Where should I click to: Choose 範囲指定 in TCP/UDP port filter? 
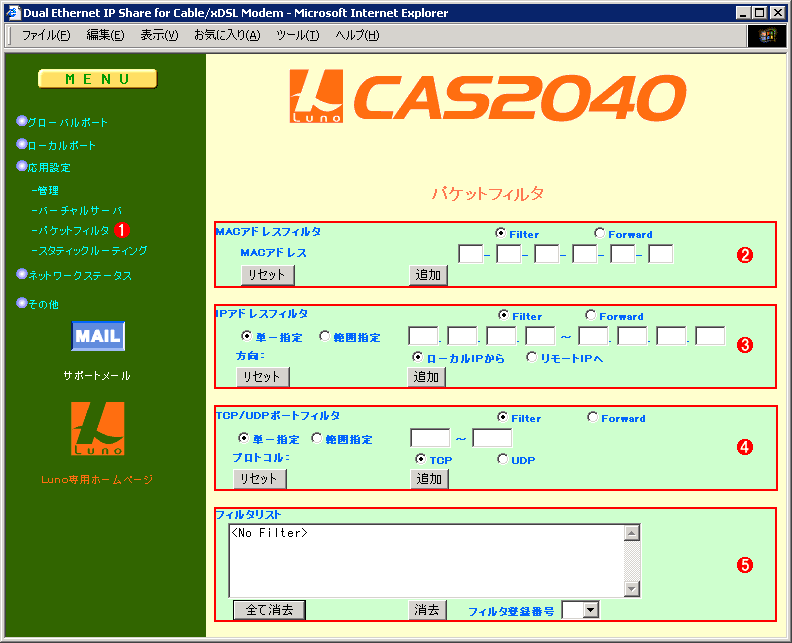tap(316, 438)
